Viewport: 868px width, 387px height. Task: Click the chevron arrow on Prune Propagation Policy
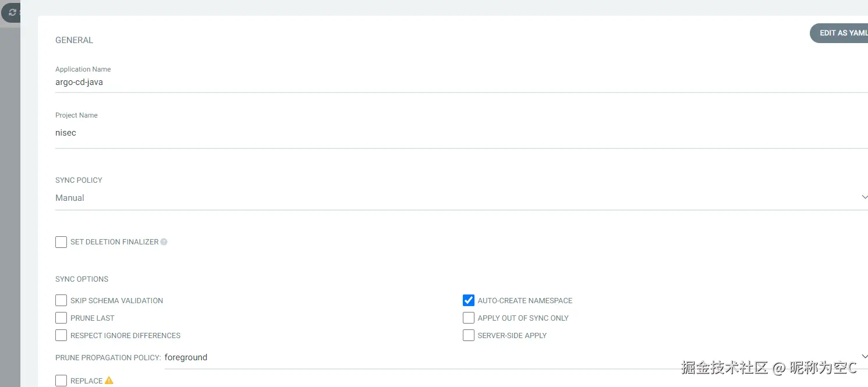point(864,357)
